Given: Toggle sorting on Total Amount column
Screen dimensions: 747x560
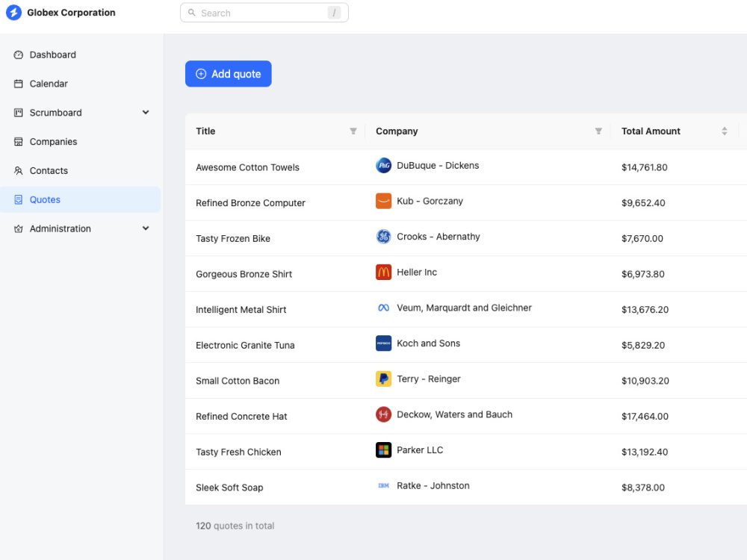Looking at the screenshot, I should point(724,131).
